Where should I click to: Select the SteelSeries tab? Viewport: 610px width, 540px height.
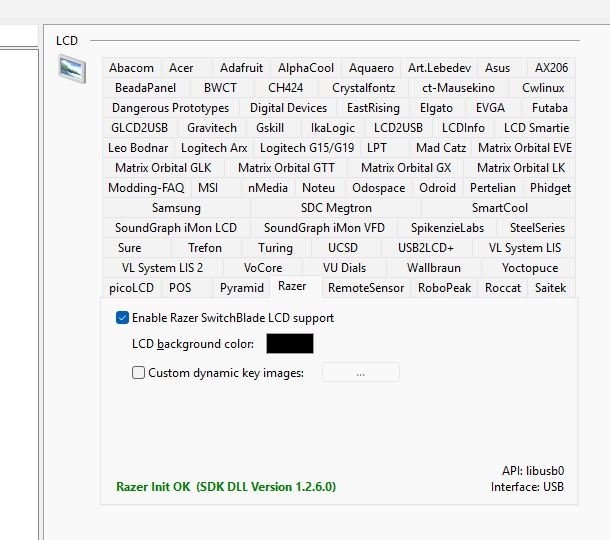click(537, 228)
